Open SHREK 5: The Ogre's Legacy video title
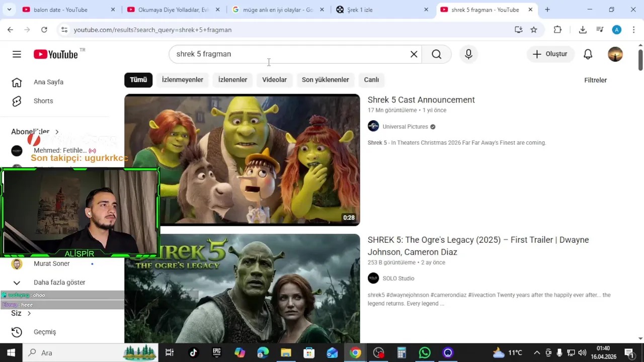Image resolution: width=644 pixels, height=362 pixels. 478,246
